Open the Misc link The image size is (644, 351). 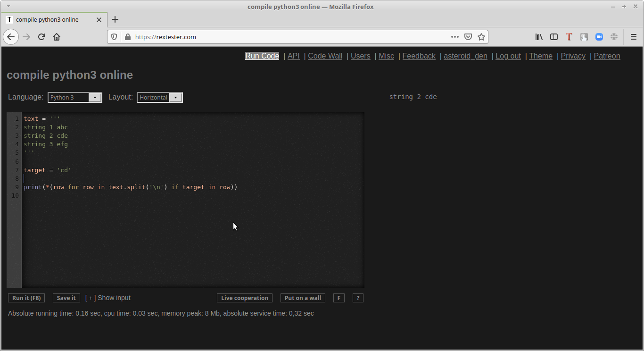(x=387, y=56)
